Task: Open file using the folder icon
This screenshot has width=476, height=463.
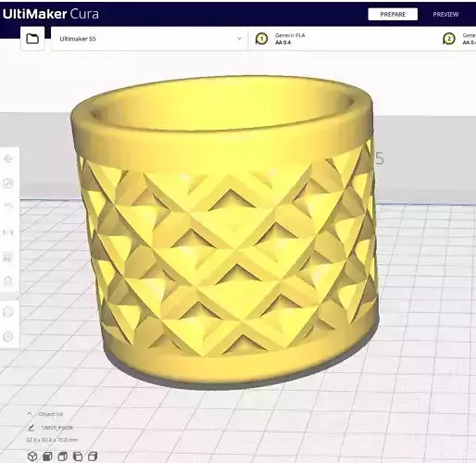Action: (x=32, y=39)
